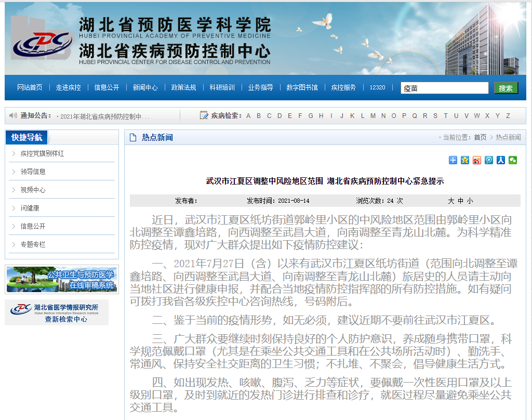Click the 发布者 label in article info
Image resolution: width=532 pixels, height=420 pixels.
[186, 201]
